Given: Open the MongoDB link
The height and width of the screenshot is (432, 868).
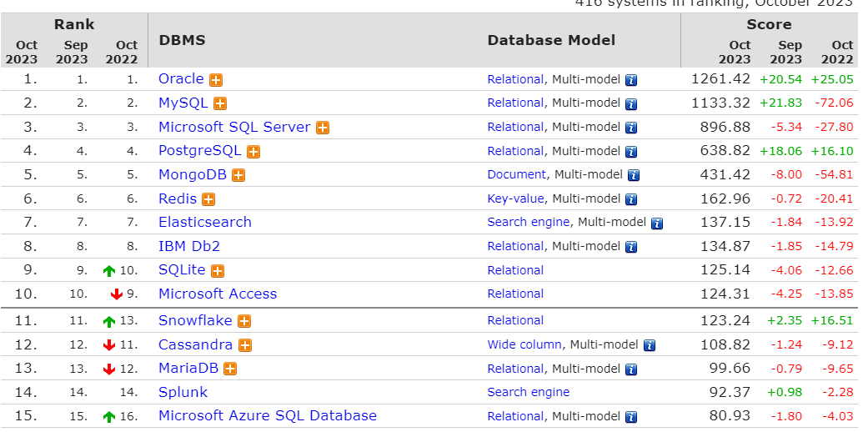Looking at the screenshot, I should [x=193, y=174].
